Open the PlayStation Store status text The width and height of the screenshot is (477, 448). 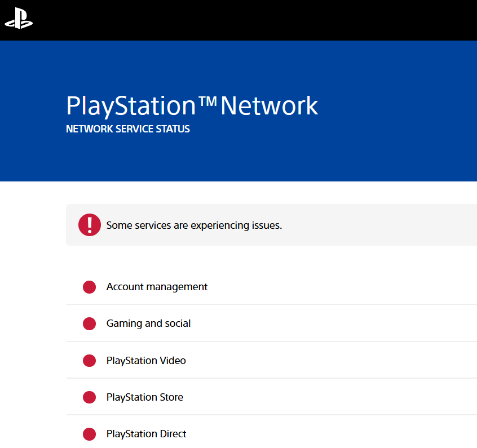click(144, 397)
